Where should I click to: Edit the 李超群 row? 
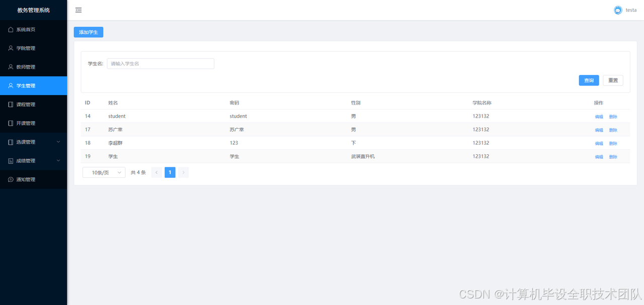[x=599, y=143]
